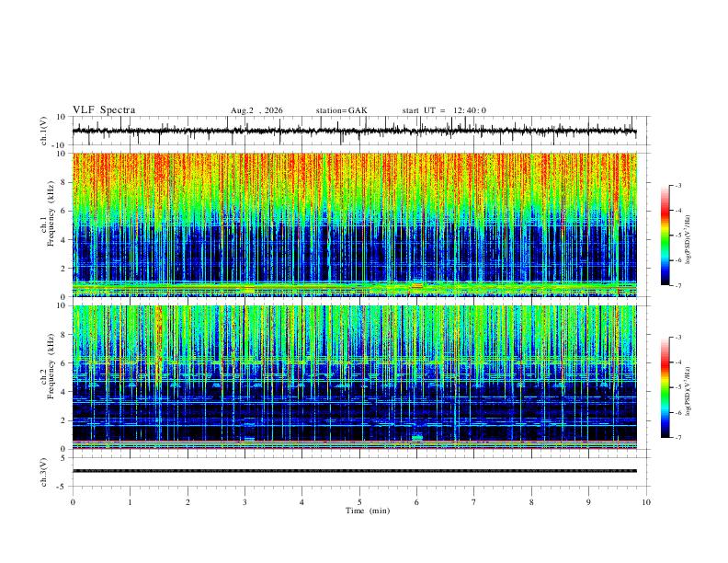Click the -3 label on ch.1 color bar
This screenshot has height=563, width=728.
click(x=678, y=185)
